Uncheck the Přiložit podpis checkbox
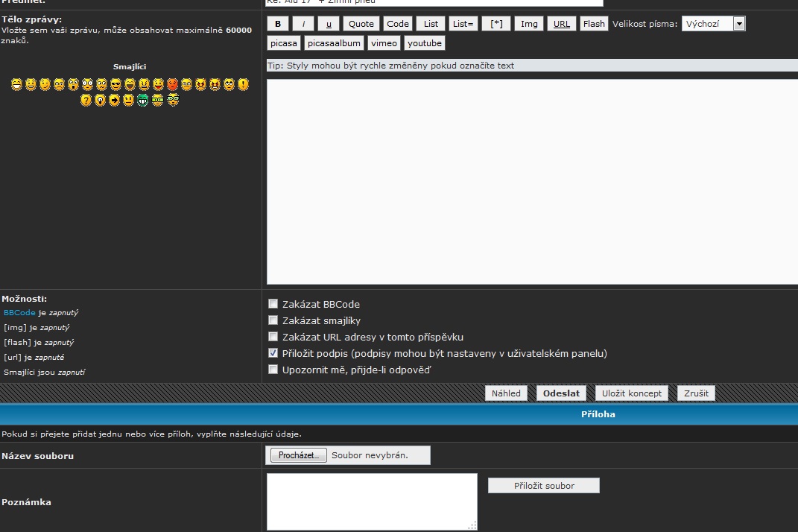This screenshot has width=798, height=532. 273,353
